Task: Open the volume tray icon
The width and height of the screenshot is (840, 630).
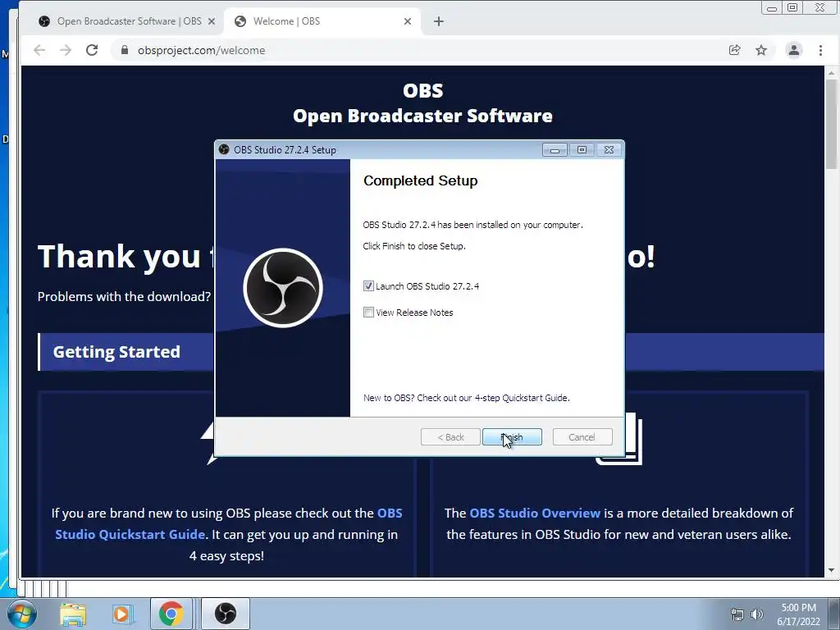Action: (756, 614)
